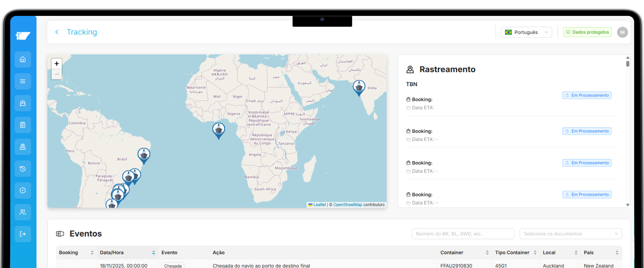Screen dimensions: 644x268
Task: Click the logout icon in sidebar
Action: [x=23, y=234]
